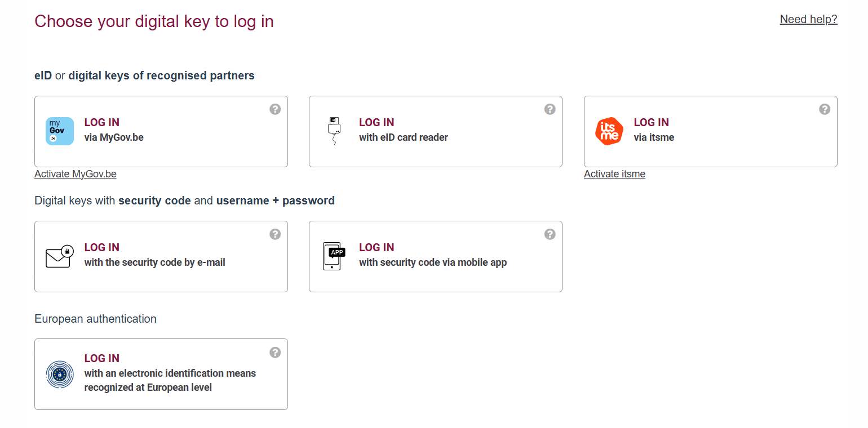Click the MyGov.be app icon
This screenshot has height=428, width=868.
click(x=60, y=131)
